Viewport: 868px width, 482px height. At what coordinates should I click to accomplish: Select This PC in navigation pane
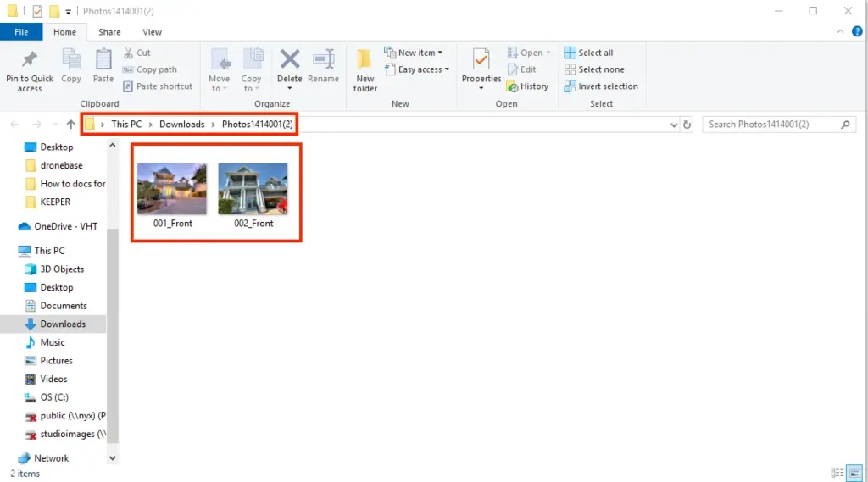[x=42, y=251]
